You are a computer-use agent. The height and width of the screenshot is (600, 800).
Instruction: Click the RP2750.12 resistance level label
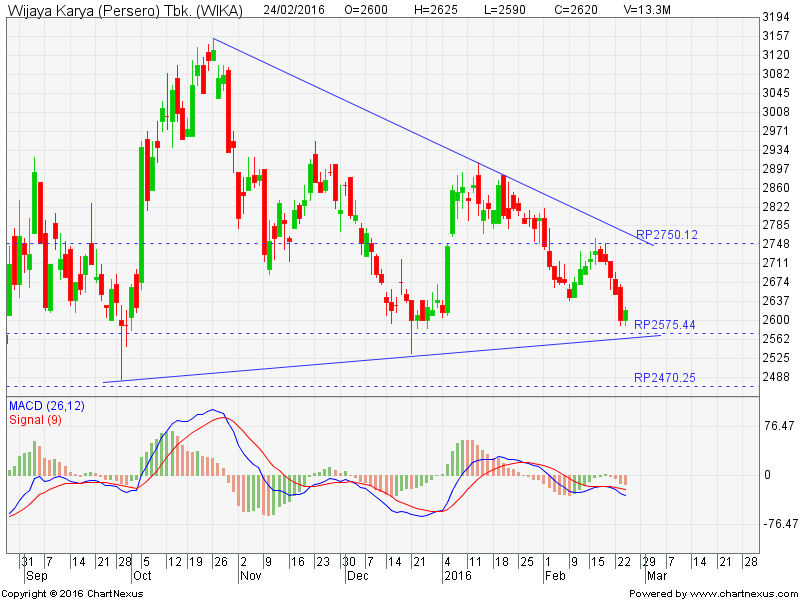coord(665,234)
